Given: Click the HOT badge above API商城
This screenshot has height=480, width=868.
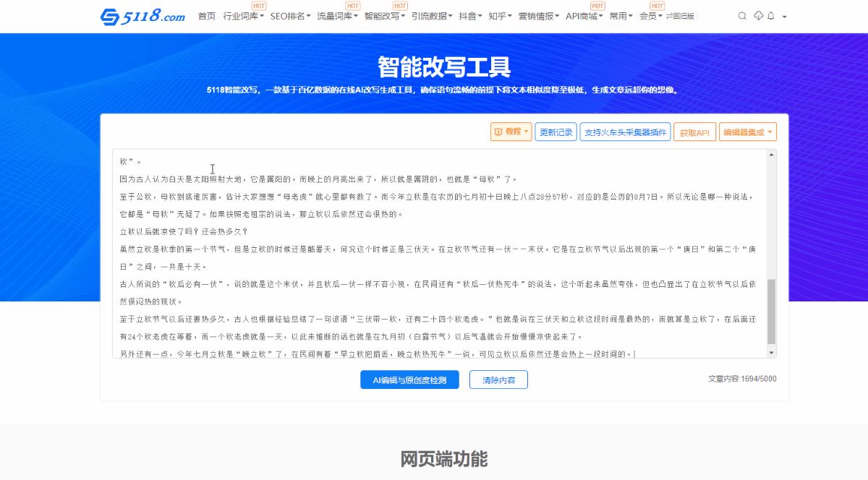Looking at the screenshot, I should (x=597, y=6).
